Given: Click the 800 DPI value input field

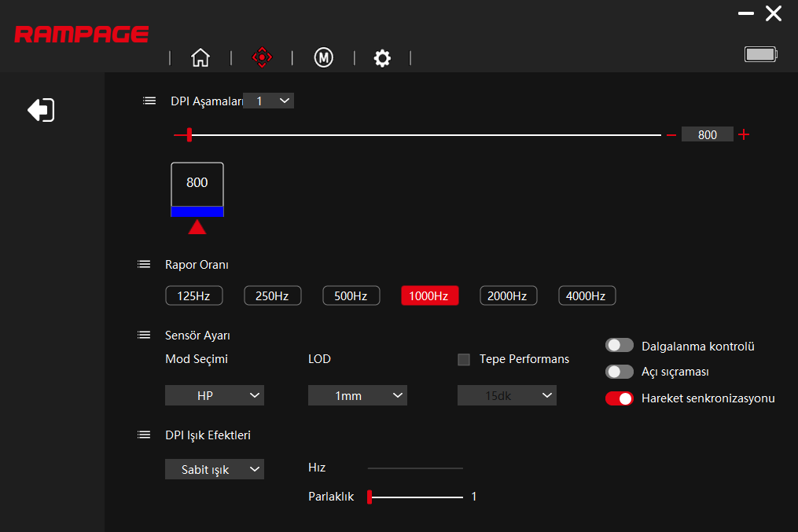Looking at the screenshot, I should pyautogui.click(x=708, y=134).
